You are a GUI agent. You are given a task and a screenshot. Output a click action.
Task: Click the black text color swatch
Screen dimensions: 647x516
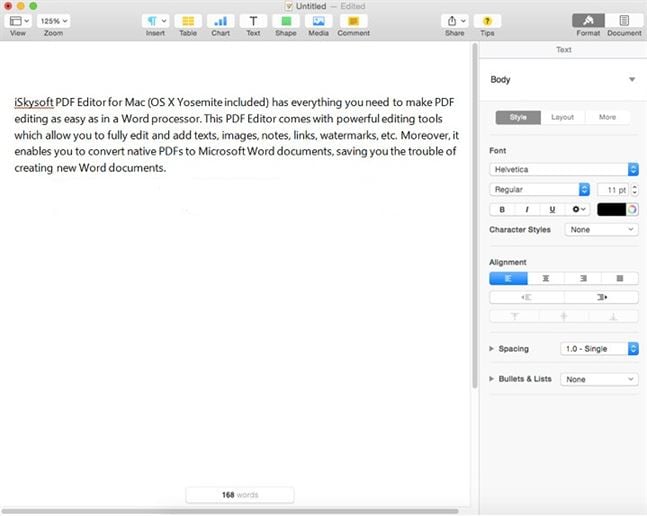611,210
